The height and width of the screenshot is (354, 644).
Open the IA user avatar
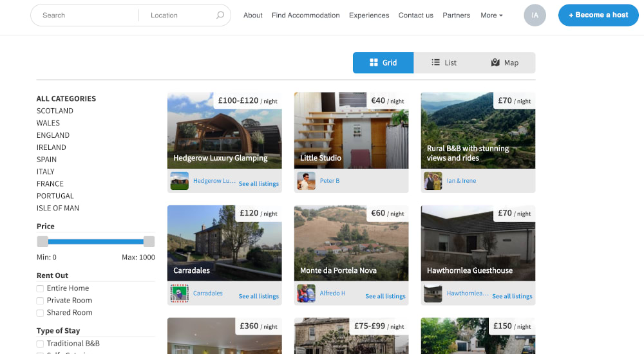pos(535,15)
